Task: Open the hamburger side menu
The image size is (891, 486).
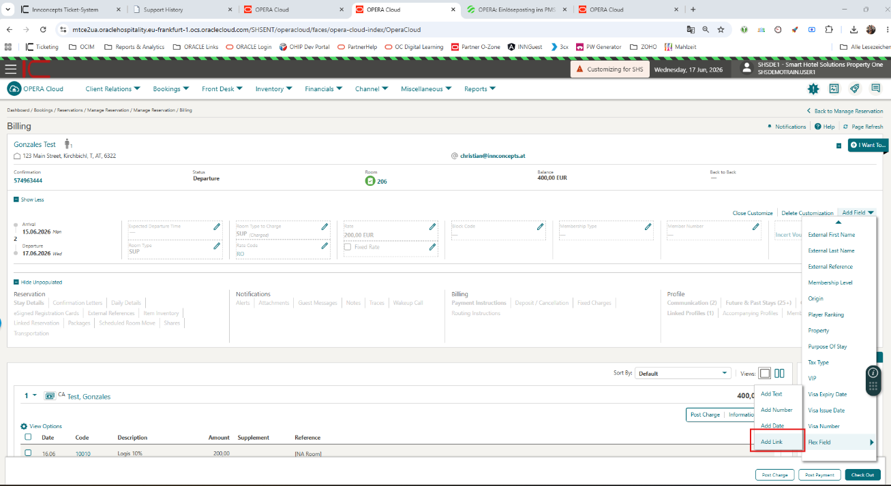Action: 10,69
